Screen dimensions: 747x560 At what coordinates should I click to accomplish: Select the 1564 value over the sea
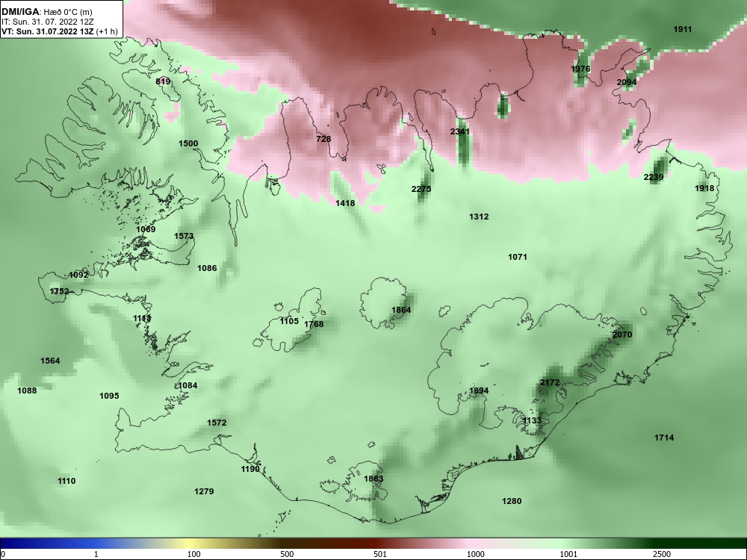pyautogui.click(x=50, y=361)
